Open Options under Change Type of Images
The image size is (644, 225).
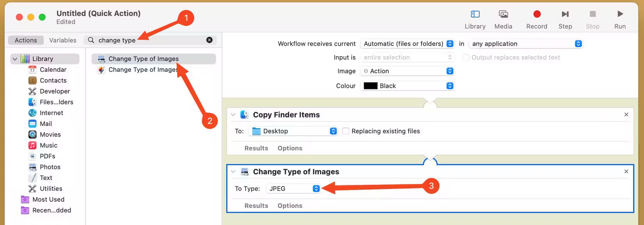[290, 206]
